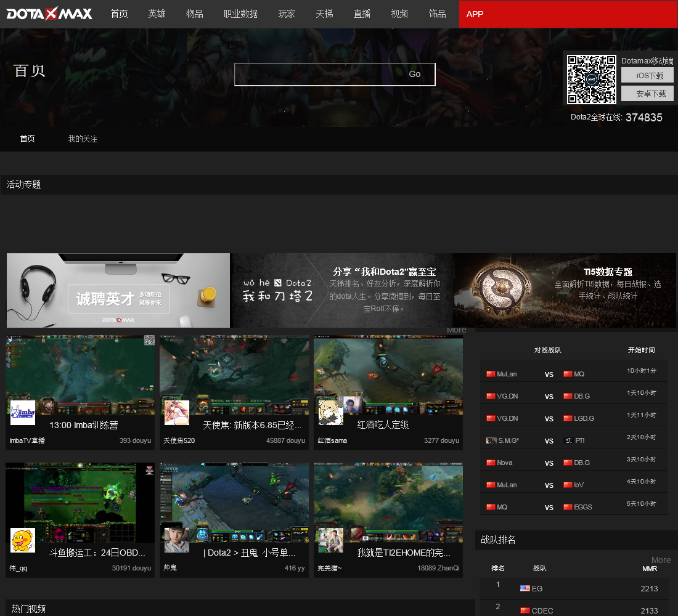Click 红酒sama streamer name
Screen dimensions: 678x616
coord(332,440)
